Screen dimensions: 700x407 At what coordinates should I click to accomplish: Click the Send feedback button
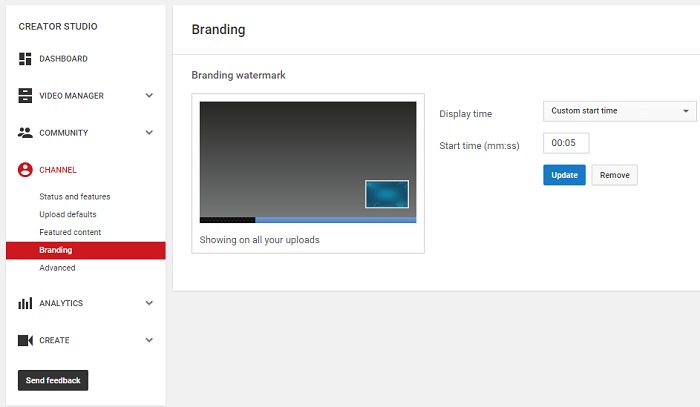53,380
